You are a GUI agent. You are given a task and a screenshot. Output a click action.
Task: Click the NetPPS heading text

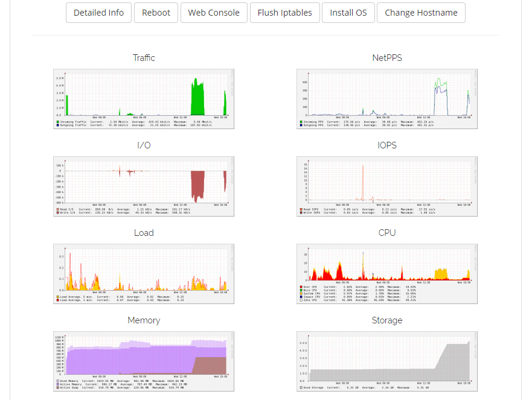tap(387, 58)
